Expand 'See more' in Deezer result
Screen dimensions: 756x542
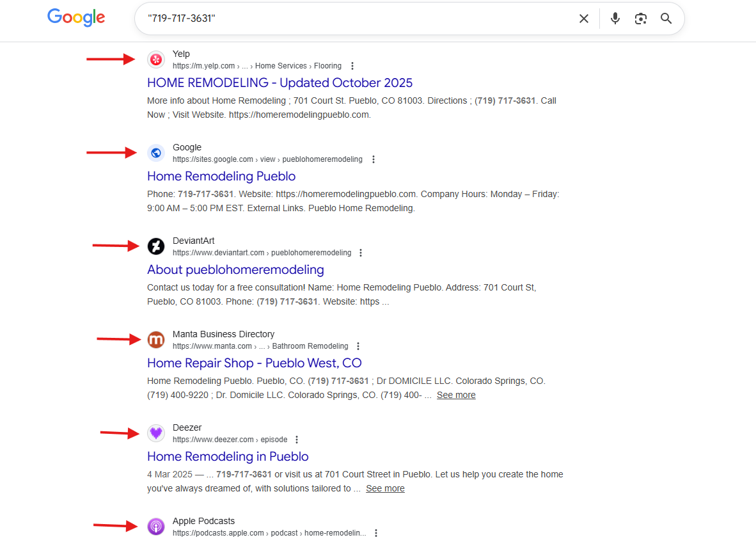(385, 488)
